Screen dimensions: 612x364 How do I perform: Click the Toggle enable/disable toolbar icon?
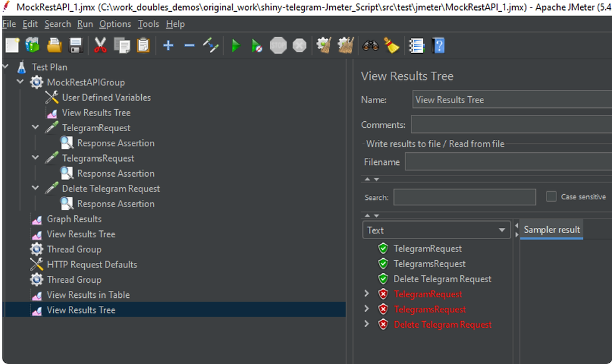[x=211, y=46]
